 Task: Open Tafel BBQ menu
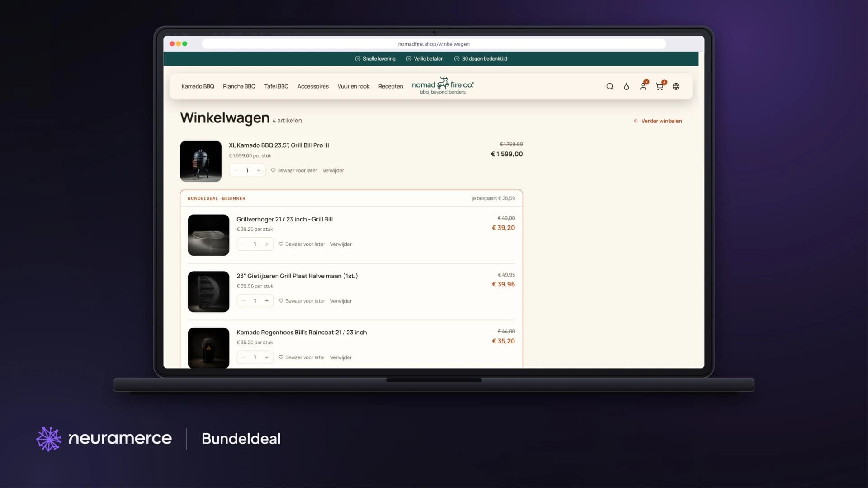coord(276,86)
